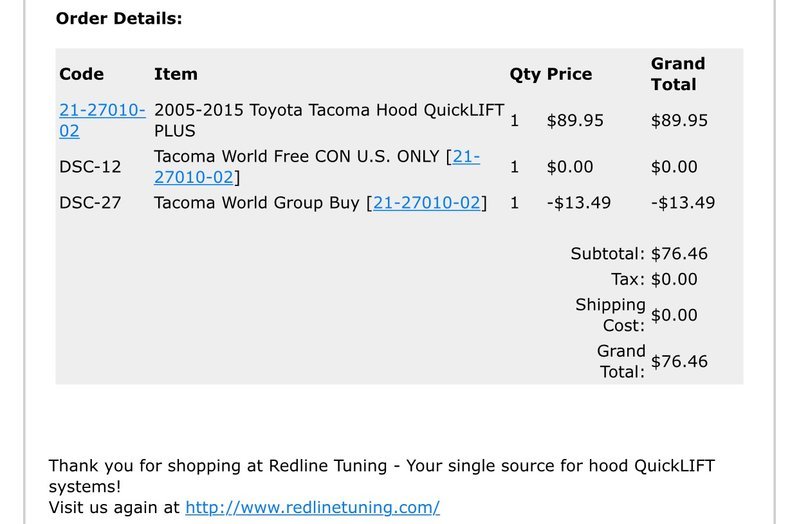This screenshot has width=799, height=524.
Task: Click the Order Details heading
Action: 119,18
